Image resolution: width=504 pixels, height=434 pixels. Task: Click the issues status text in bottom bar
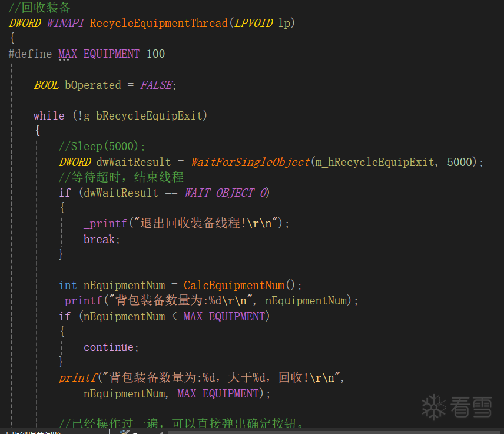coord(32,432)
